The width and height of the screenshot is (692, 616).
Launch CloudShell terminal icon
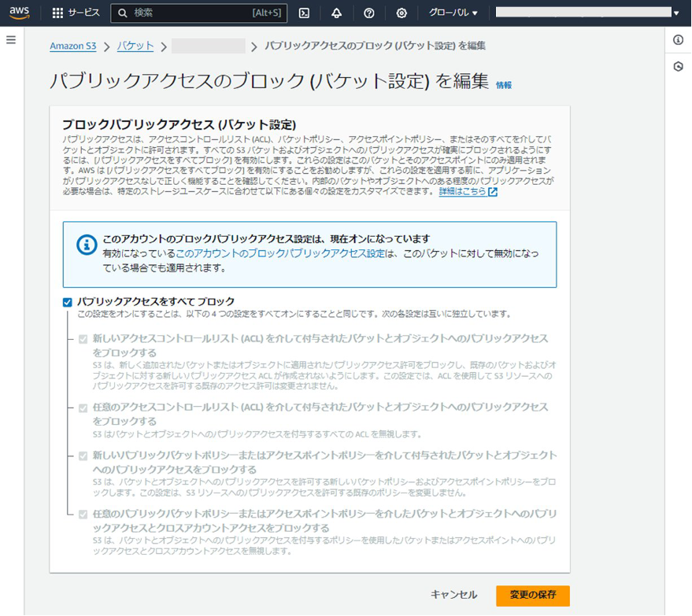[x=304, y=13]
